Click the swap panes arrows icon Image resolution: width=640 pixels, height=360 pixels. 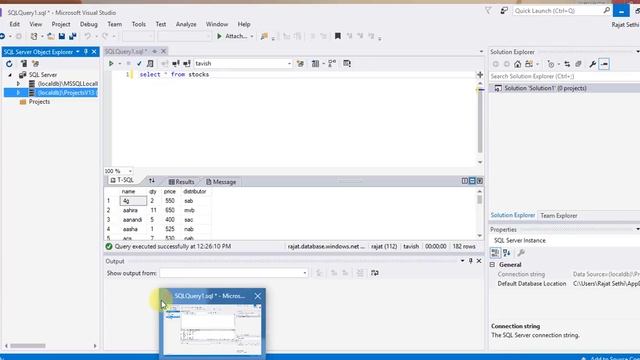click(x=152, y=181)
